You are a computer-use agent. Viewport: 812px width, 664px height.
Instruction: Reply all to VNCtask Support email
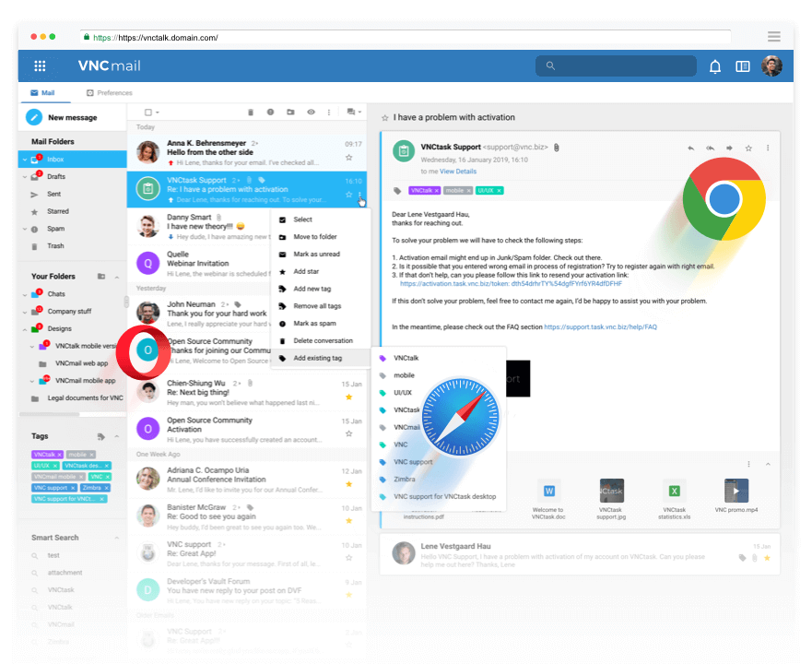coord(710,148)
